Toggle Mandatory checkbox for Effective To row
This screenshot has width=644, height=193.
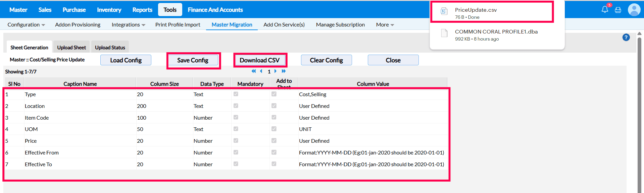[236, 164]
